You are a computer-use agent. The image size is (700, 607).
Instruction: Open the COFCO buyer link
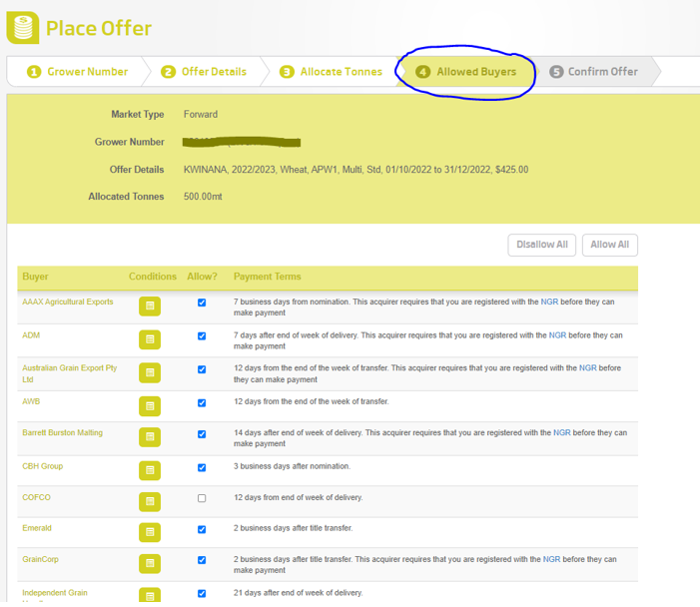coord(36,497)
